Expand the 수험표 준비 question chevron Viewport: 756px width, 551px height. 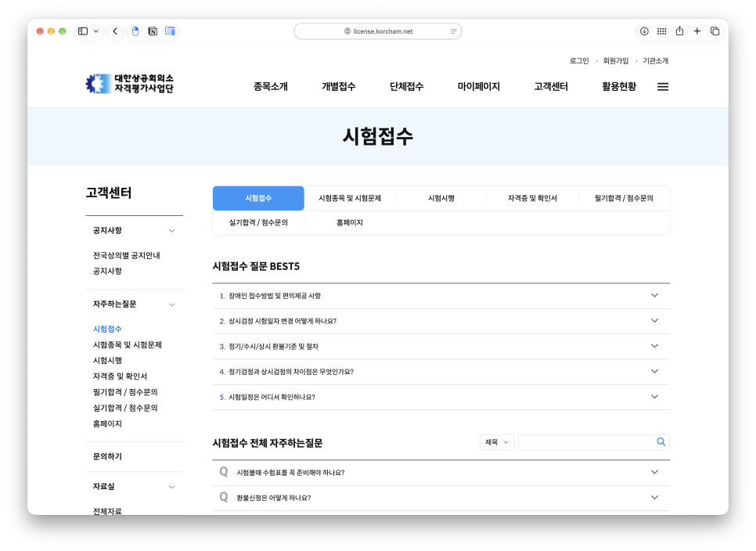pos(654,473)
